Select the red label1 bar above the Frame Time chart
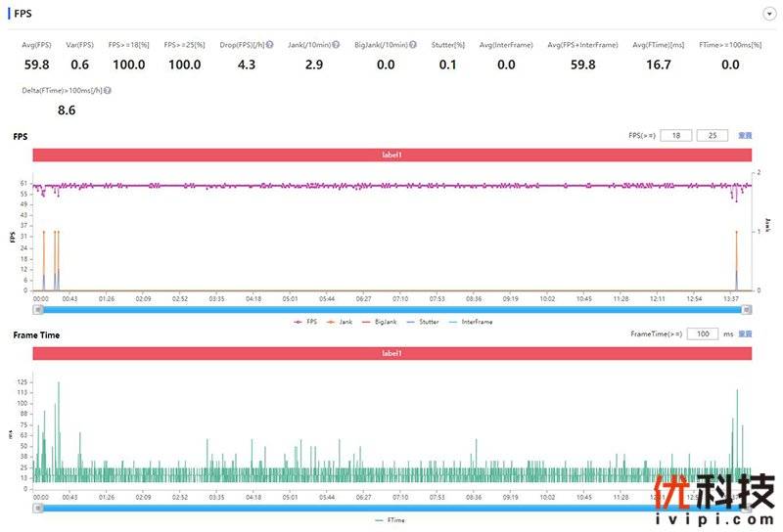The image size is (783, 532). [392, 353]
